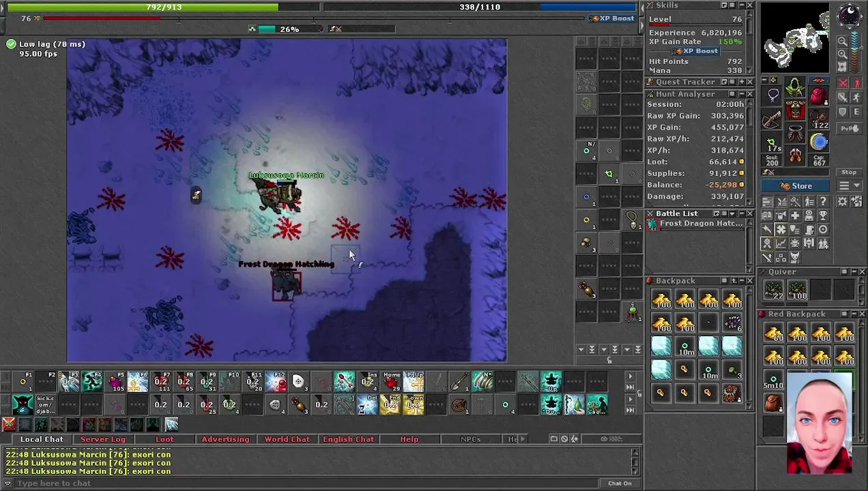Viewport: 868px width, 491px height.
Task: Click the plus icon on Quest Tracker header
Action: 742,82
